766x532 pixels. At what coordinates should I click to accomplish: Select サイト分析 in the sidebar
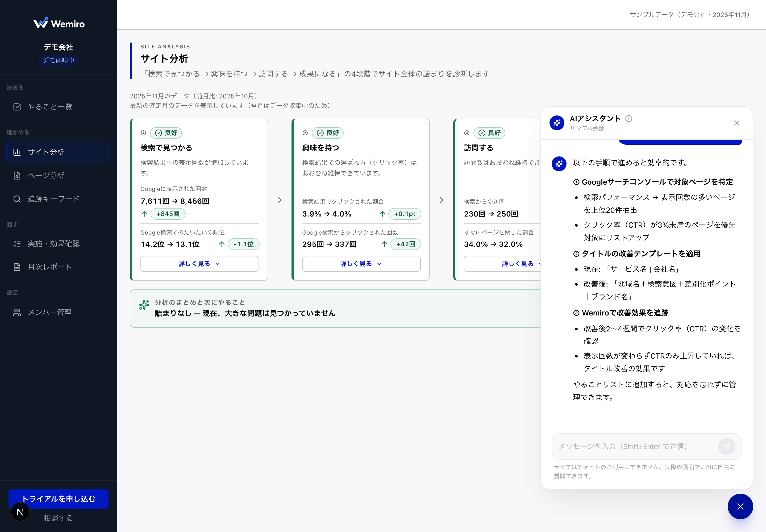tap(58, 152)
